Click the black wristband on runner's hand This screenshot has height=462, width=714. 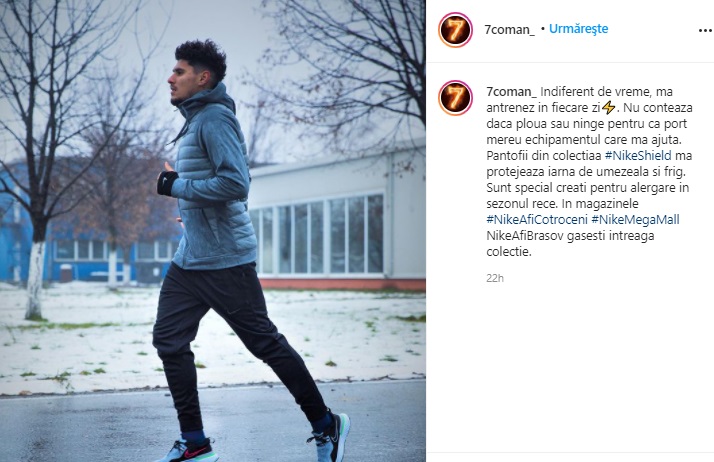[x=167, y=183]
